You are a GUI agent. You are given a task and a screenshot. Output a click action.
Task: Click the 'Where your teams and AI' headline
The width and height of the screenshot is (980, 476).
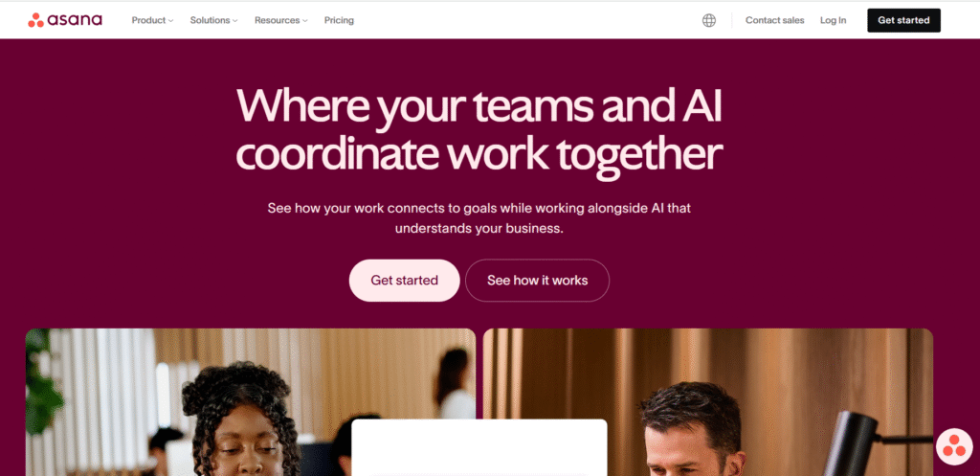click(479, 105)
